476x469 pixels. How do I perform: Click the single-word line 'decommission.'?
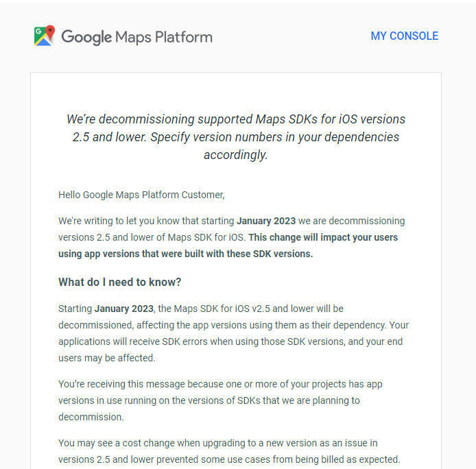(91, 416)
